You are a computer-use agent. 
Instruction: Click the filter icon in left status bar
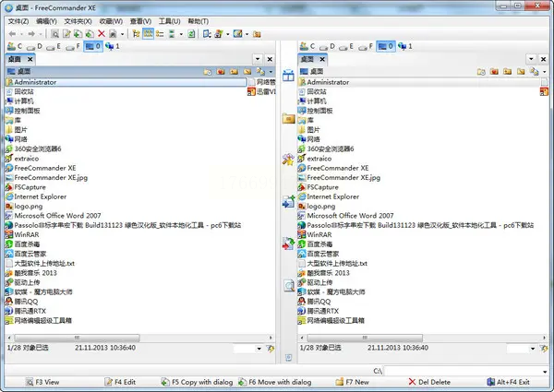pyautogui.click(x=271, y=349)
